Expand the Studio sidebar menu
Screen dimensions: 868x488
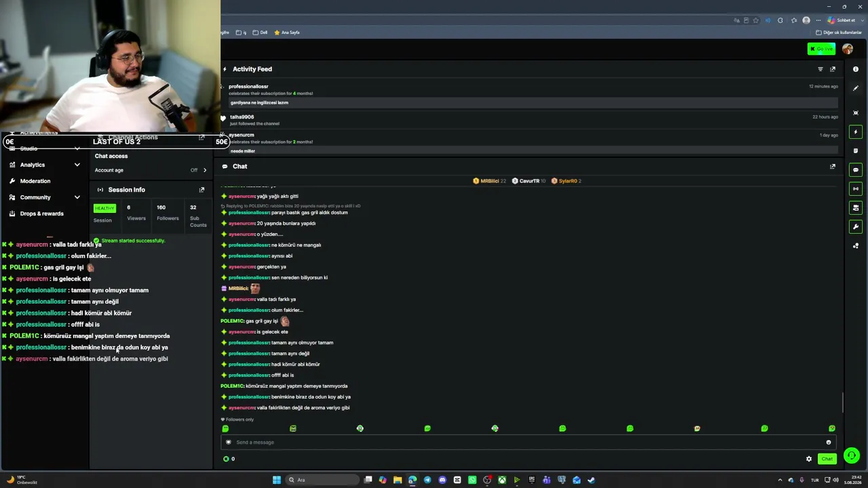coord(77,148)
